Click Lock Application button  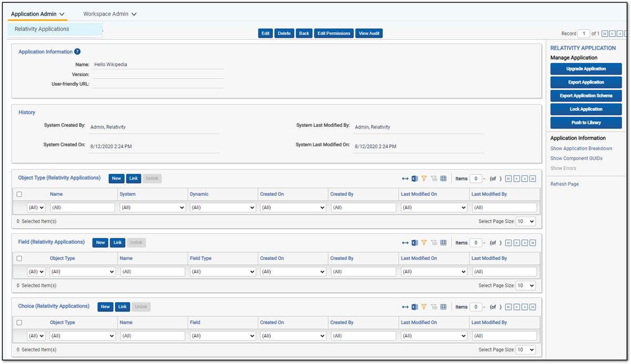[x=586, y=109]
